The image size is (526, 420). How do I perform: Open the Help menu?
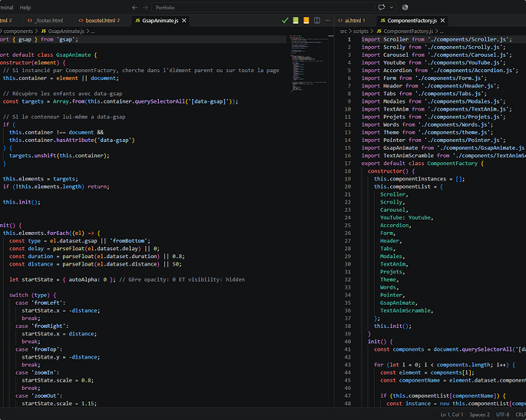(x=25, y=8)
